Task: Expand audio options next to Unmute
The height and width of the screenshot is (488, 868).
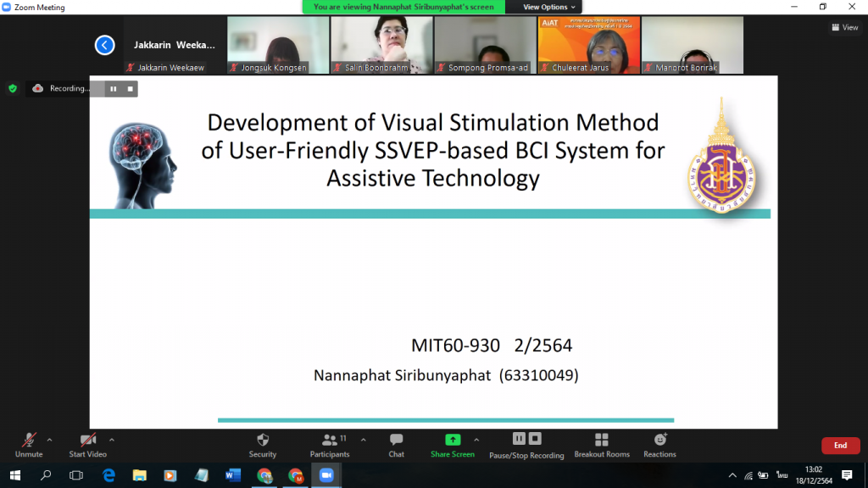Action: click(49, 440)
